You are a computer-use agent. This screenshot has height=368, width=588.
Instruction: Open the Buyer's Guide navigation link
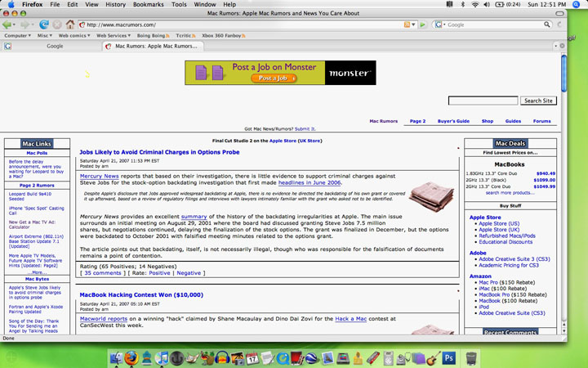pos(453,121)
